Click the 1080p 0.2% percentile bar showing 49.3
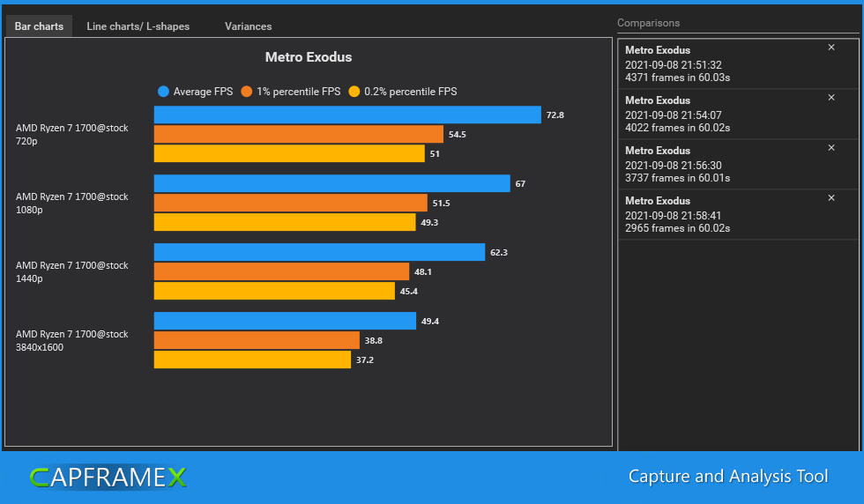The height and width of the screenshot is (504, 864). click(285, 222)
